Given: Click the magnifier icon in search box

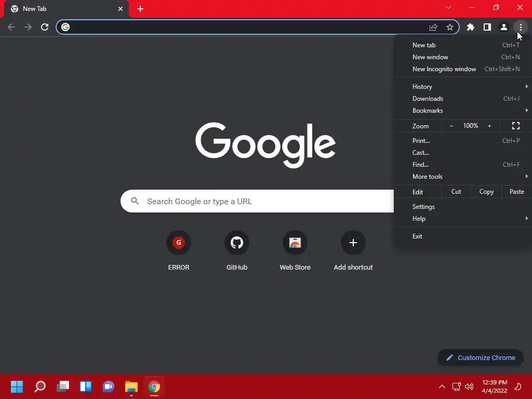Looking at the screenshot, I should 135,201.
